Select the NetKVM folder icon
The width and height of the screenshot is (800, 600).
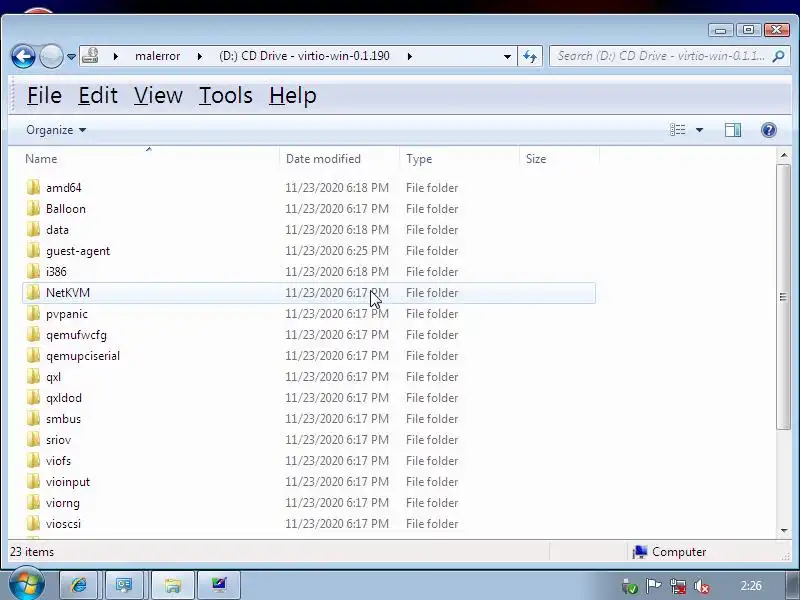coord(33,292)
